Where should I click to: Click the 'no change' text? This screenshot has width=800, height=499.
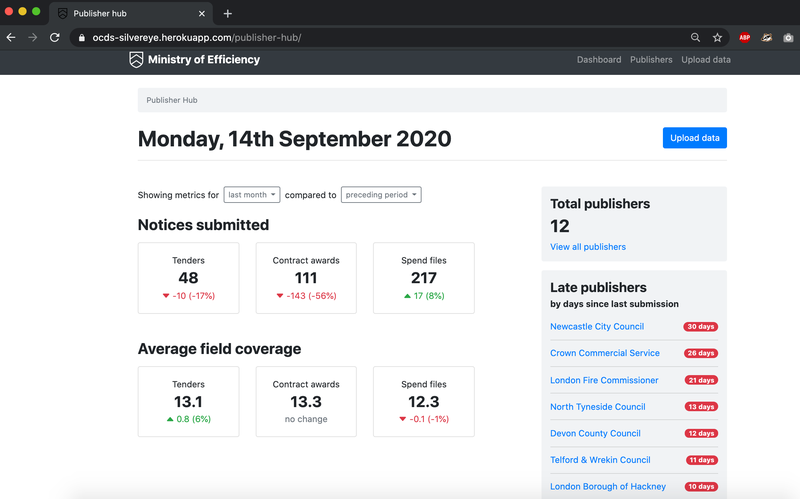coord(306,419)
